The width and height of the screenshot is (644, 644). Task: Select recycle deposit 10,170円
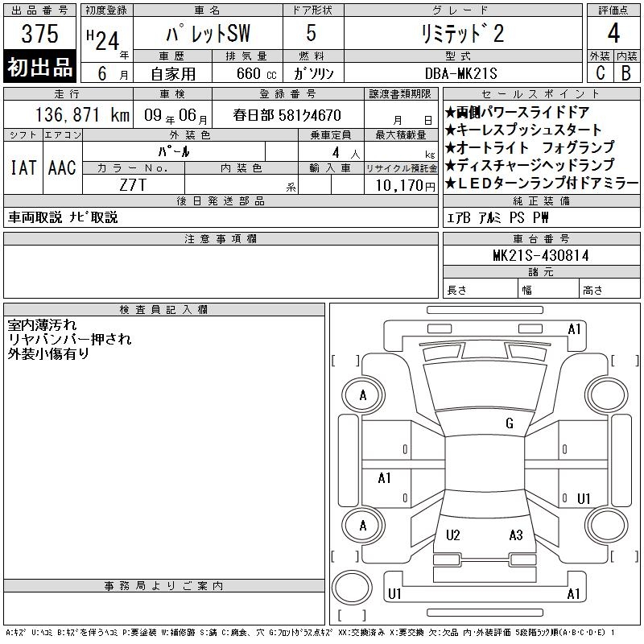click(405, 186)
